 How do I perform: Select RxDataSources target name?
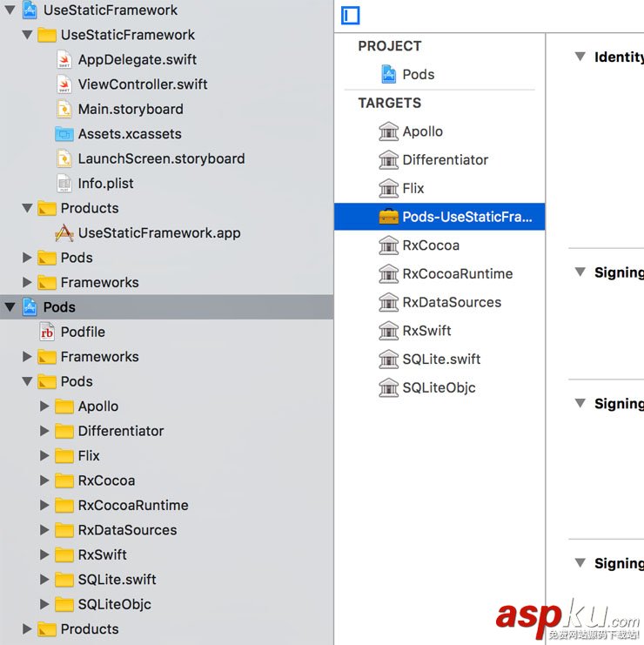point(452,302)
